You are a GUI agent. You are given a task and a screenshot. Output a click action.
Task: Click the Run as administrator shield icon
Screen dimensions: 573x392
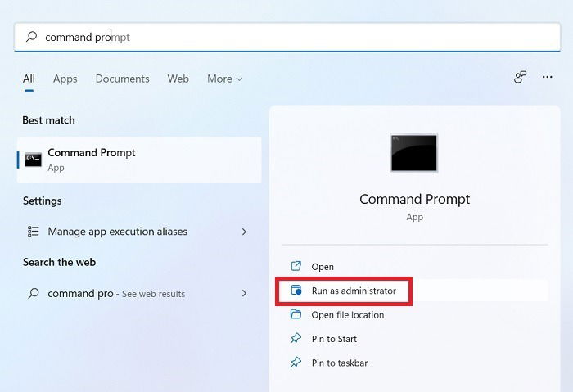296,291
